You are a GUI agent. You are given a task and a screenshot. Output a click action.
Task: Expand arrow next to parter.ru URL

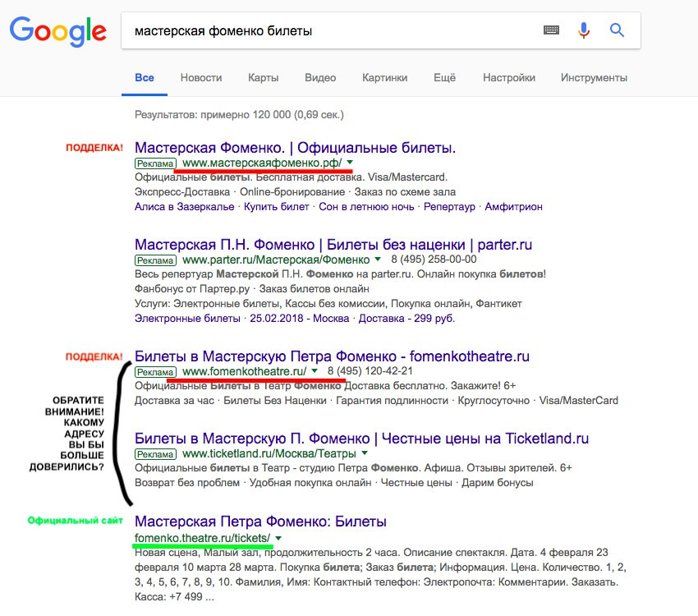click(x=378, y=259)
